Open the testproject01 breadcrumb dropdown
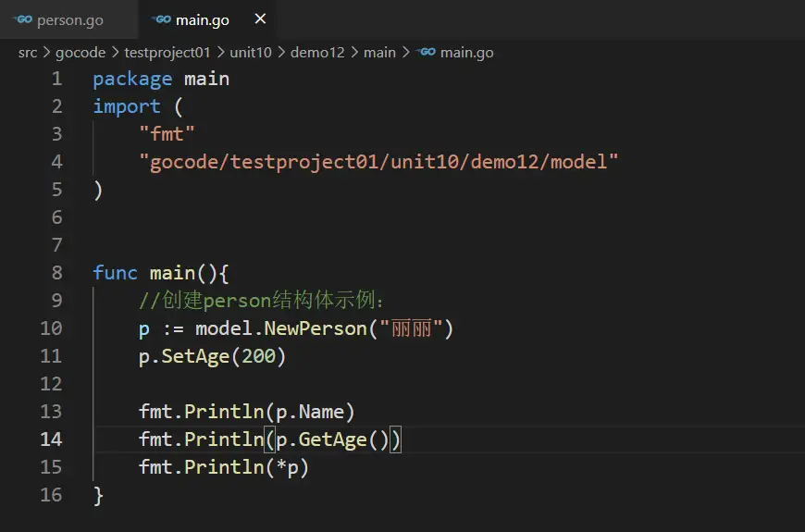 pos(167,53)
